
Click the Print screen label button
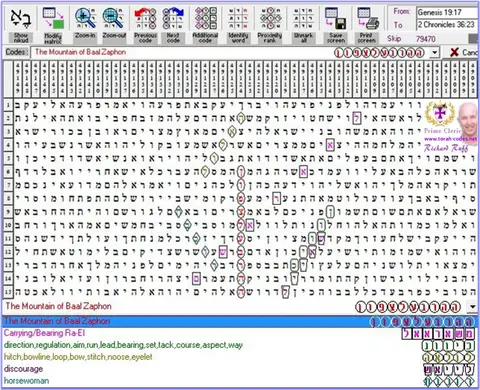366,38
